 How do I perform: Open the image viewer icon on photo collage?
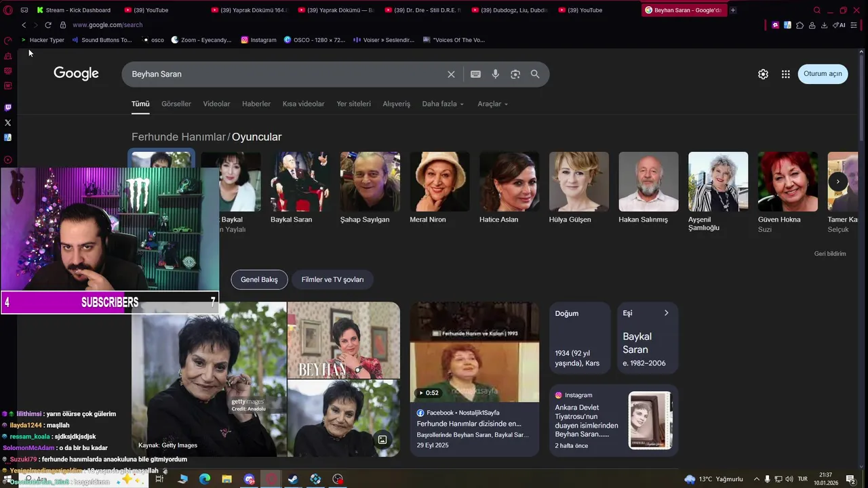382,440
